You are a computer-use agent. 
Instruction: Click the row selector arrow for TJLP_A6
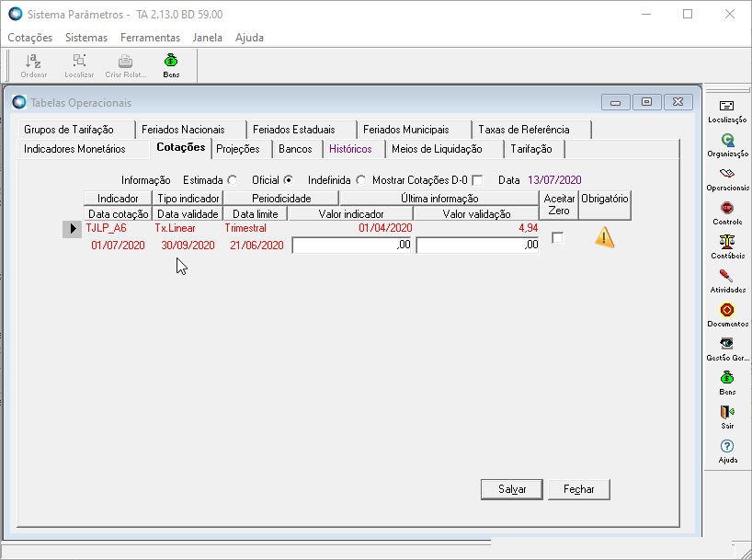coord(72,228)
